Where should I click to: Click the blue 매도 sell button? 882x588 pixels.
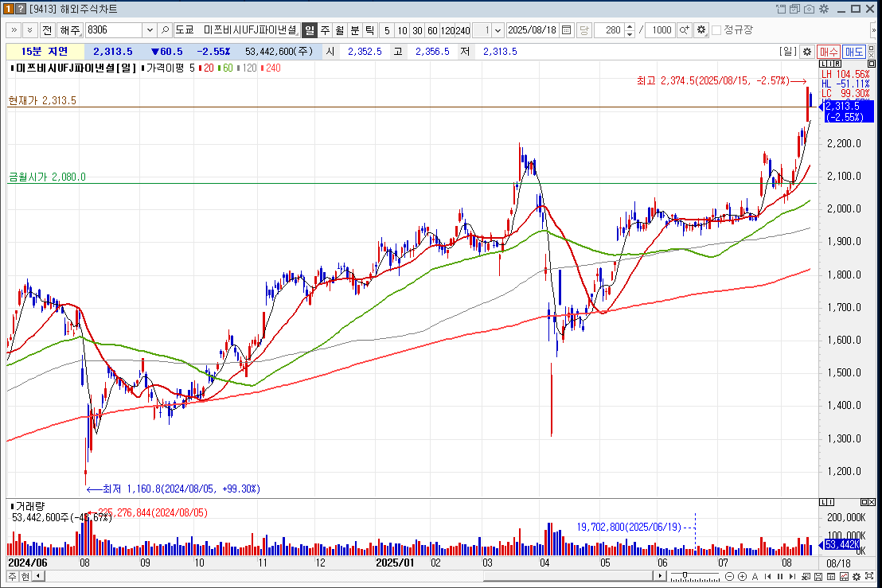[x=854, y=52]
